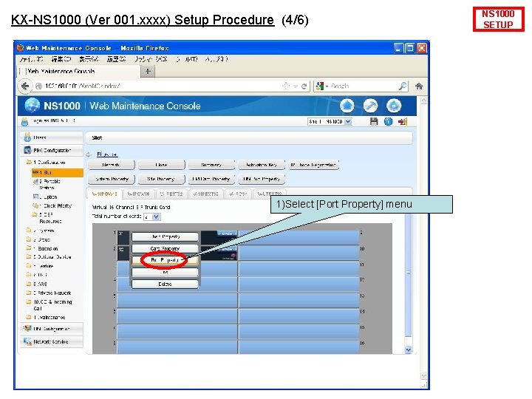Open the Google search engine selector icon
The image size is (532, 399).
pos(320,86)
